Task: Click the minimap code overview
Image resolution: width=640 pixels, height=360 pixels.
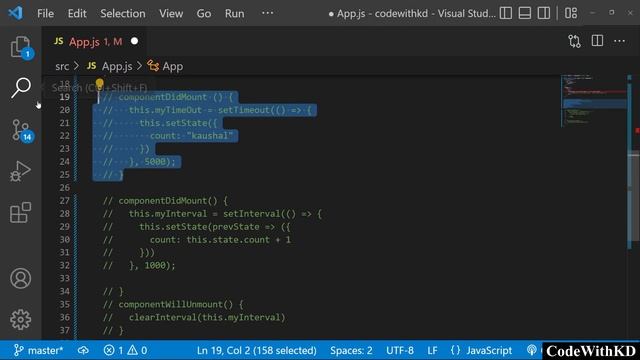Action: tap(594, 100)
